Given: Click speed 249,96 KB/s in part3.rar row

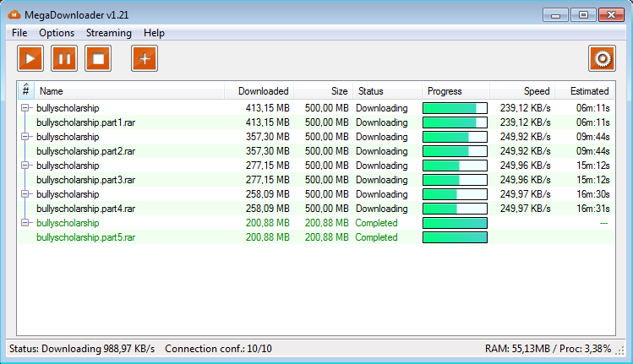Looking at the screenshot, I should point(525,180).
